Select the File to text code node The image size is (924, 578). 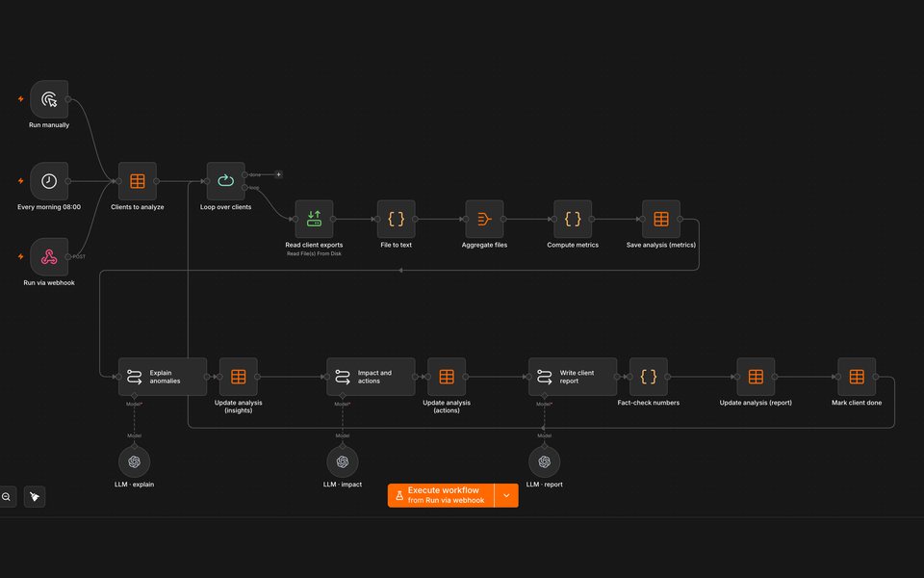coord(396,219)
